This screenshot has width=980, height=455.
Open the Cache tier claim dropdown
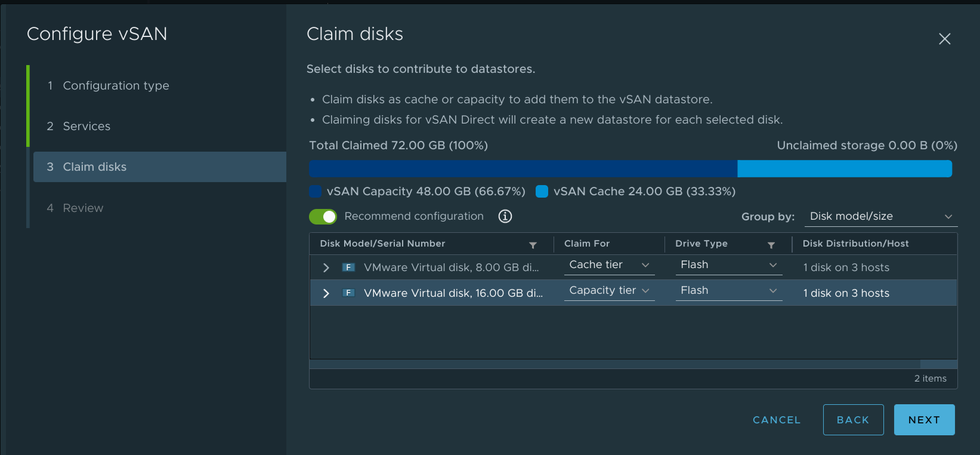(x=609, y=265)
